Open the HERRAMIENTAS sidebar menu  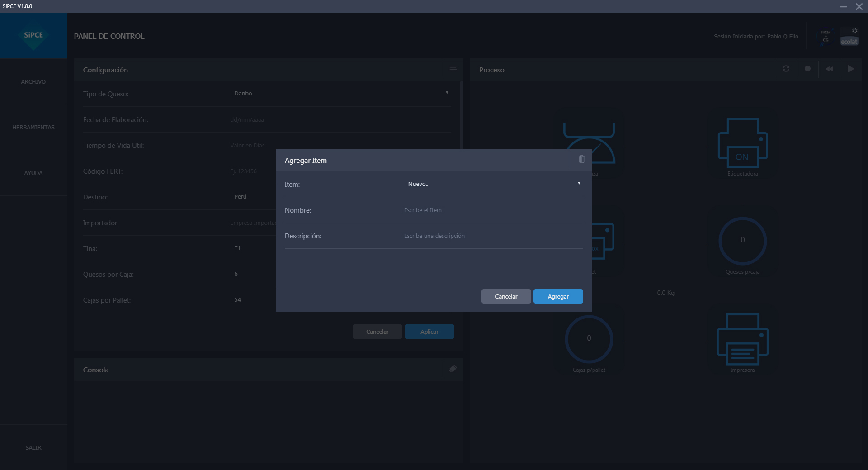tap(33, 128)
